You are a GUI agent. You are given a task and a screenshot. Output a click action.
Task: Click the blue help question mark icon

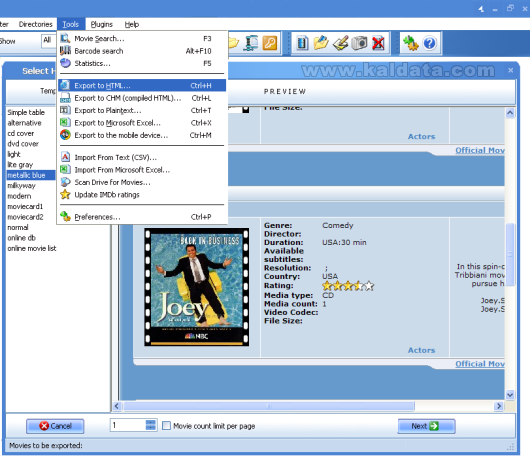(429, 43)
